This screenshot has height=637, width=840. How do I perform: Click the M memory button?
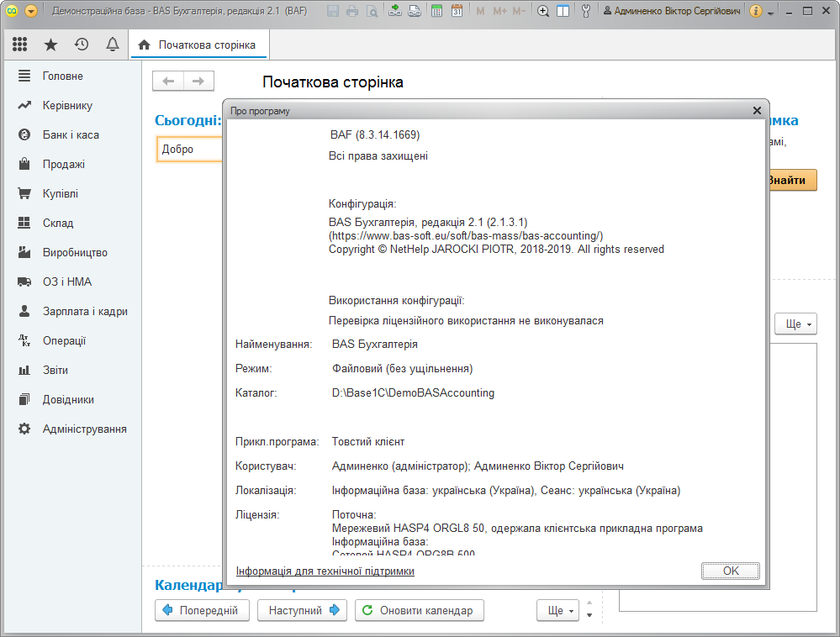pyautogui.click(x=480, y=11)
